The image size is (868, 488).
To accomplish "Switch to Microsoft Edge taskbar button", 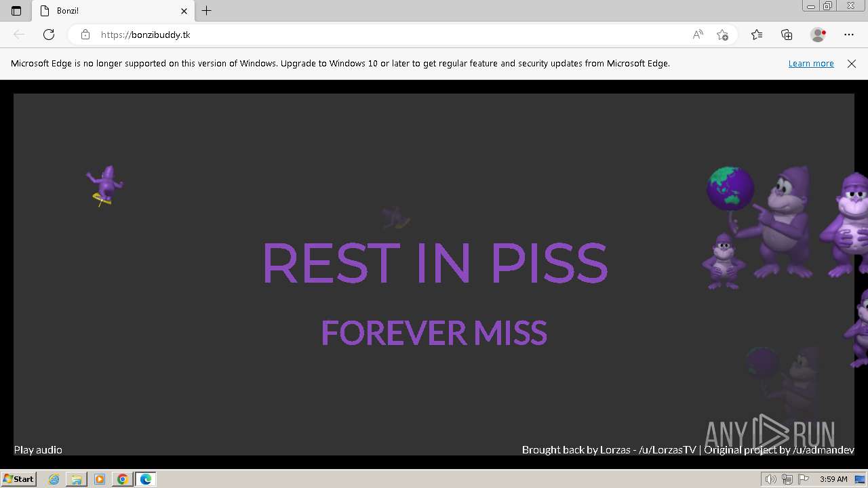I will (x=146, y=479).
